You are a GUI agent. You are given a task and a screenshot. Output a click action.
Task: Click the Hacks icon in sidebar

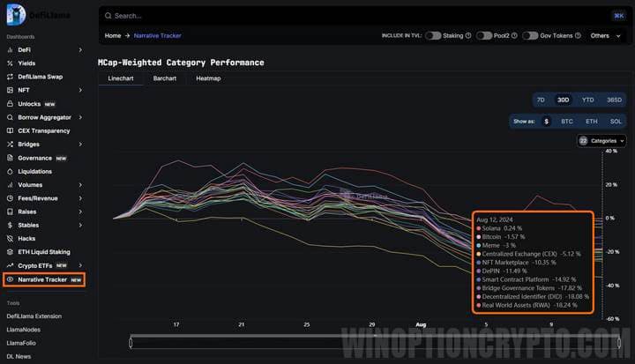[x=10, y=239]
